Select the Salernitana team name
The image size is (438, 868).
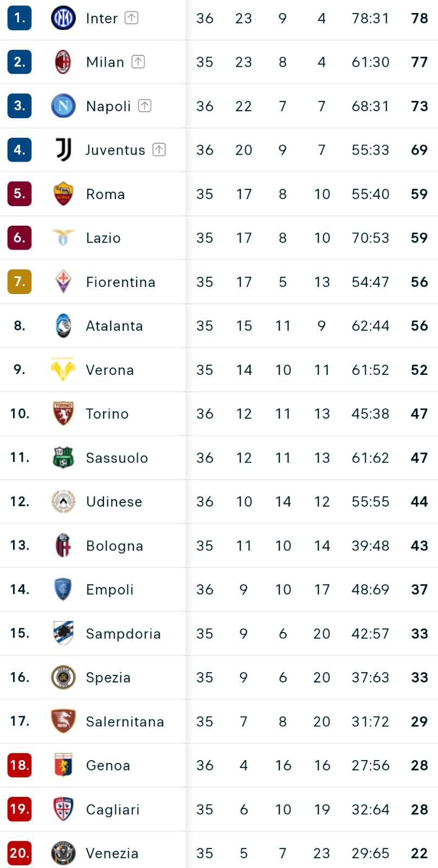(x=125, y=722)
